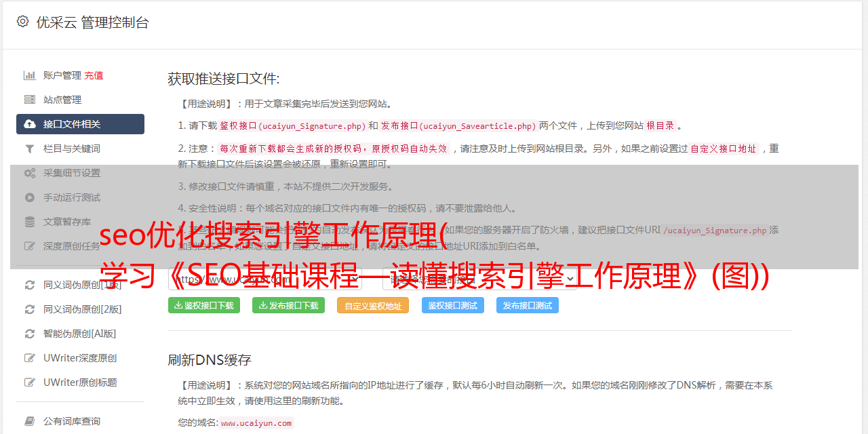
Task: Click the 获取推送接口文件 section heading
Action: [x=224, y=79]
